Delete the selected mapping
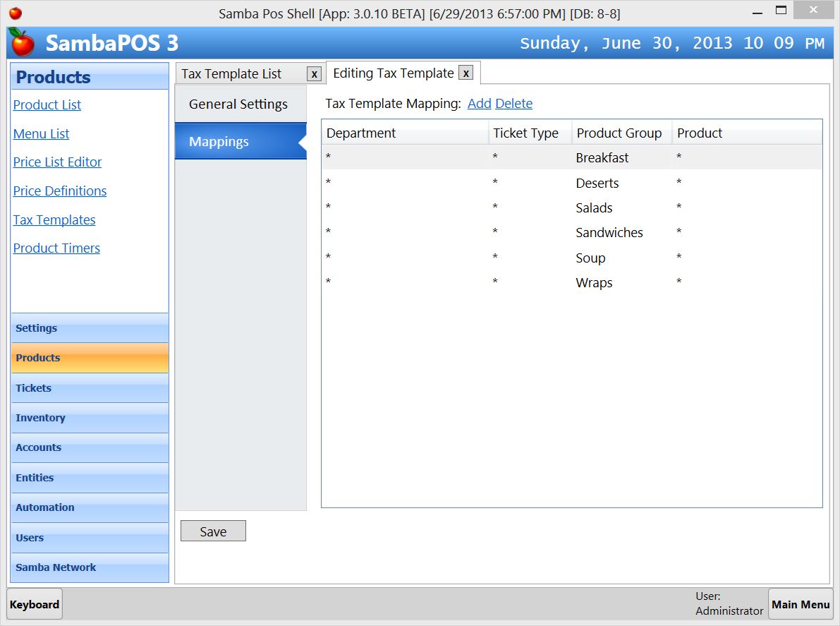The height and width of the screenshot is (626, 840). (x=513, y=103)
